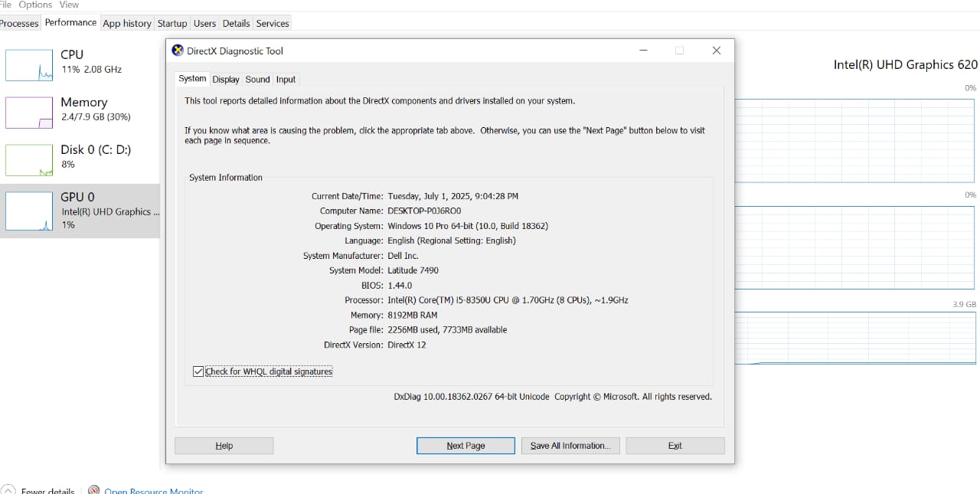Open the Startup tab in Task Manager
This screenshot has height=494, width=980.
click(172, 23)
